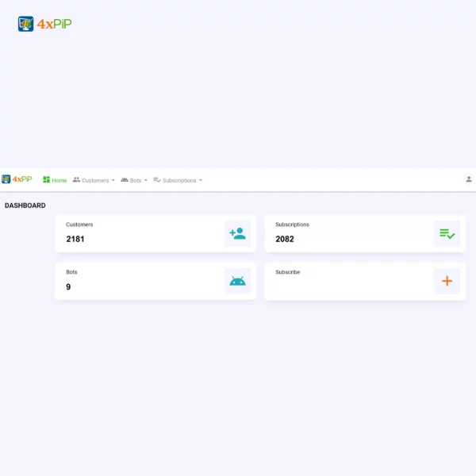The width and height of the screenshot is (476, 476).
Task: Click the bot icon beside Bots menu
Action: pos(125,180)
